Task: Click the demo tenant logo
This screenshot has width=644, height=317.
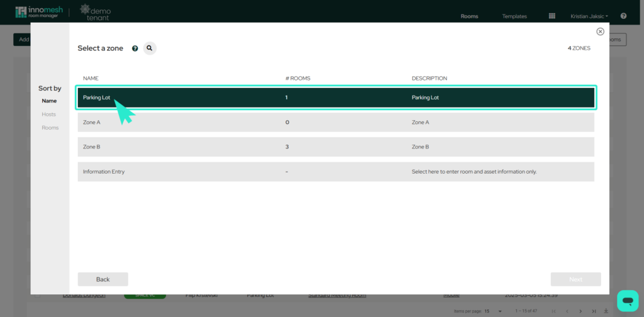Action: click(94, 12)
